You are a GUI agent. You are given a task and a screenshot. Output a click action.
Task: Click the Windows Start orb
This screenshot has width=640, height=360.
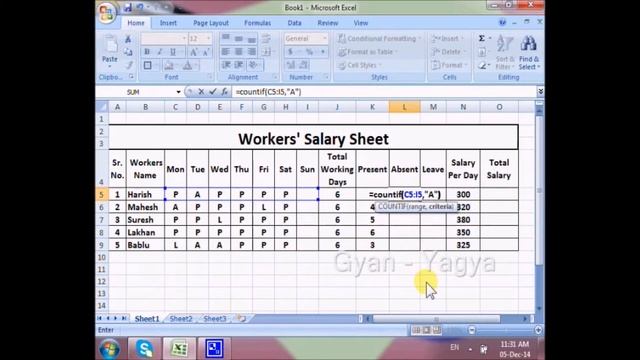click(110, 349)
